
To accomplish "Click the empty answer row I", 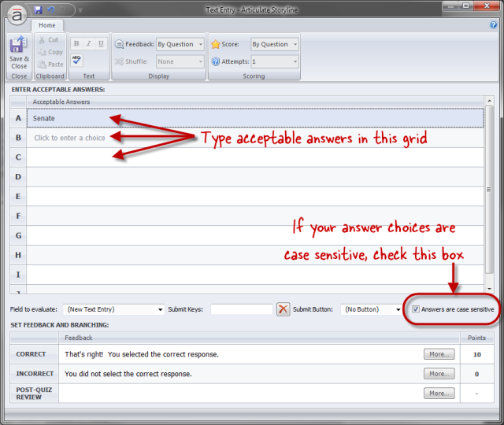I will (255, 275).
